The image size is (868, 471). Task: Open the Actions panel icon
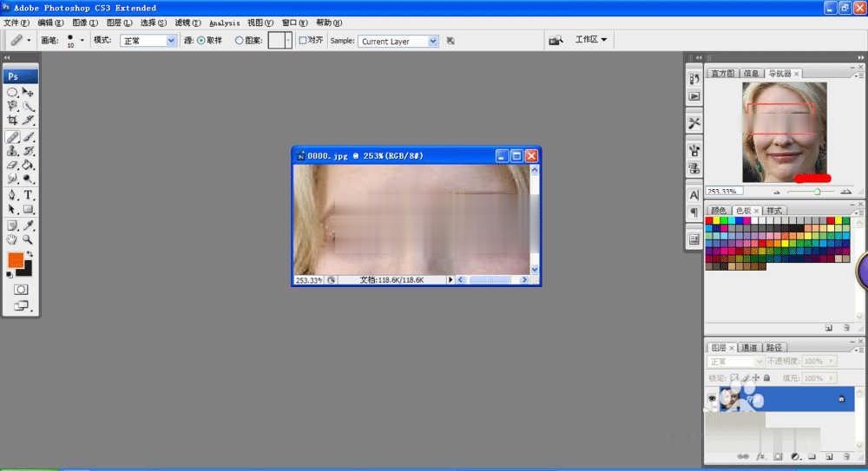[694, 96]
